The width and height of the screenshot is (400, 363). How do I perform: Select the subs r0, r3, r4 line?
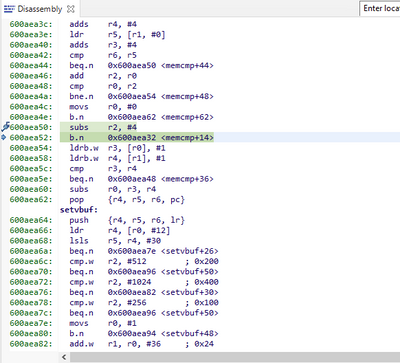click(x=113, y=189)
